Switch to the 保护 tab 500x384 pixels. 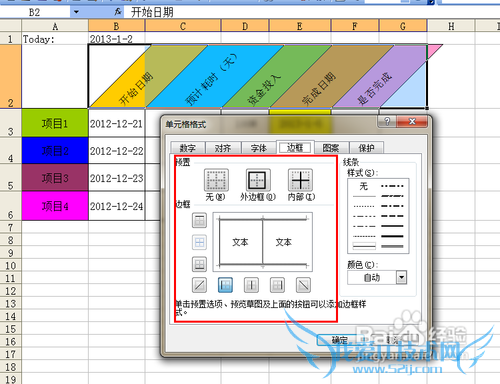[366, 148]
